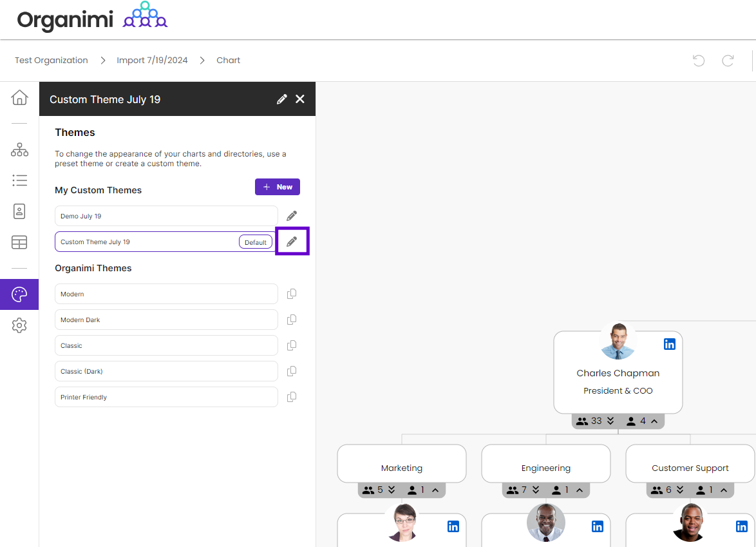The height and width of the screenshot is (547, 756).
Task: Click the Organimi logo
Action: (92, 18)
